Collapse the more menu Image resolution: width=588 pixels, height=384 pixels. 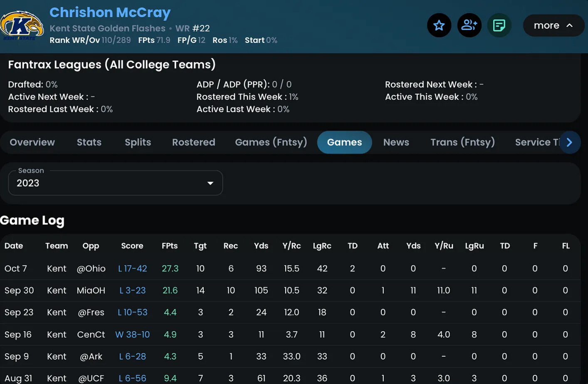point(553,25)
